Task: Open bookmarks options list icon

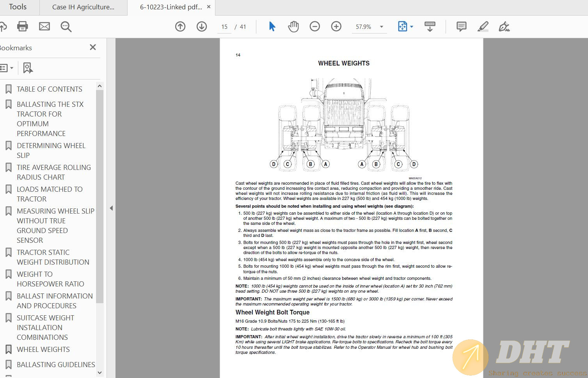Action: pos(7,68)
